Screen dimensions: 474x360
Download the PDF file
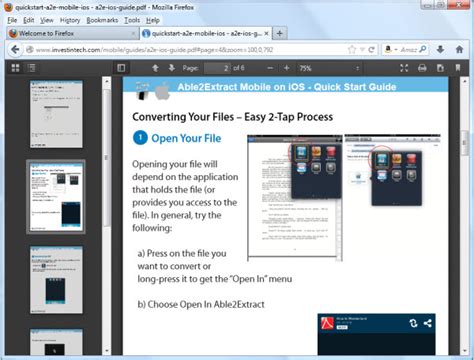click(x=440, y=68)
